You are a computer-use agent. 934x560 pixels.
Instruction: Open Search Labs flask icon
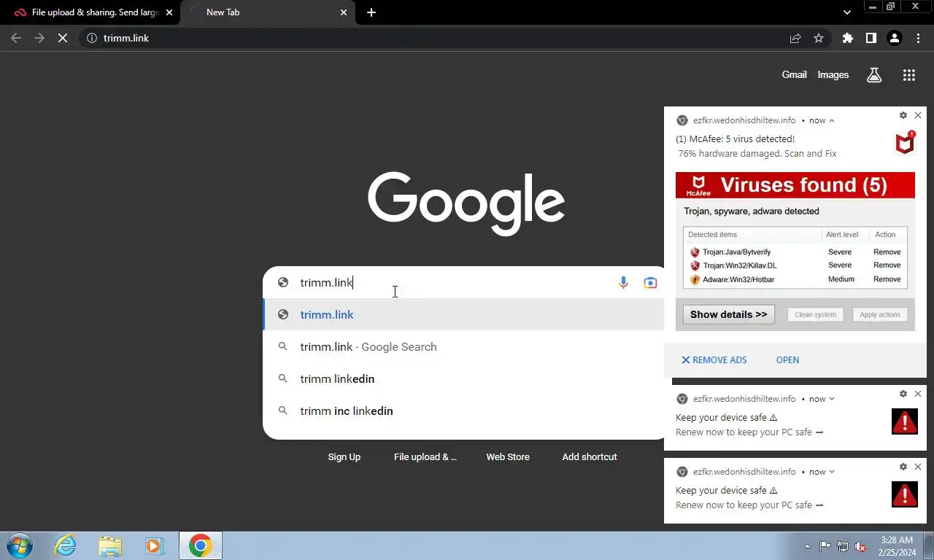click(x=874, y=74)
